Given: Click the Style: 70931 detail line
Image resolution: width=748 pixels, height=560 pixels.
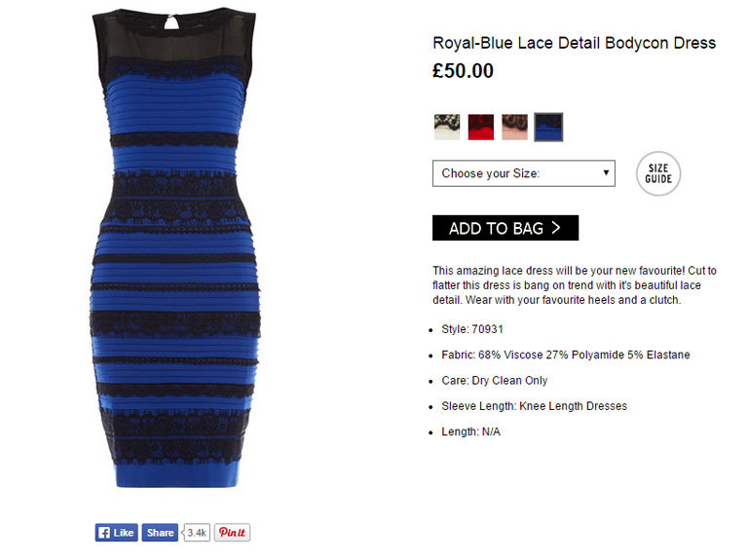Looking at the screenshot, I should tap(472, 329).
